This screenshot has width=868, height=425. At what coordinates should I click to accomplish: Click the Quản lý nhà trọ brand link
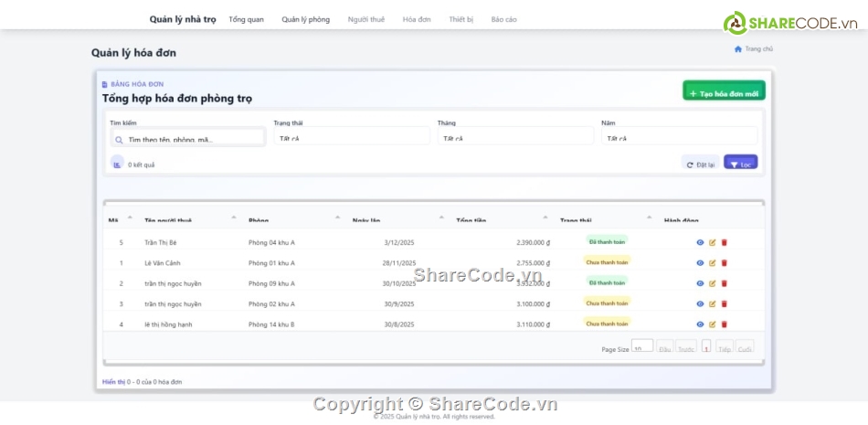tap(183, 19)
